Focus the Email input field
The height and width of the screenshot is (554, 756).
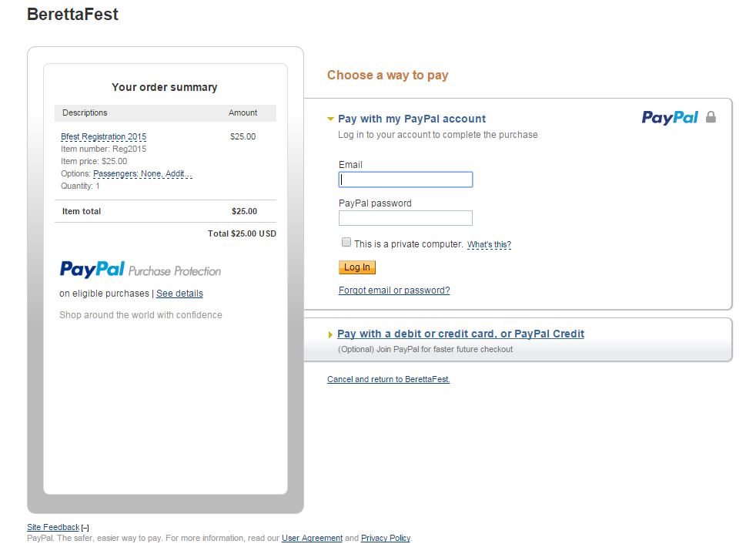(x=405, y=180)
